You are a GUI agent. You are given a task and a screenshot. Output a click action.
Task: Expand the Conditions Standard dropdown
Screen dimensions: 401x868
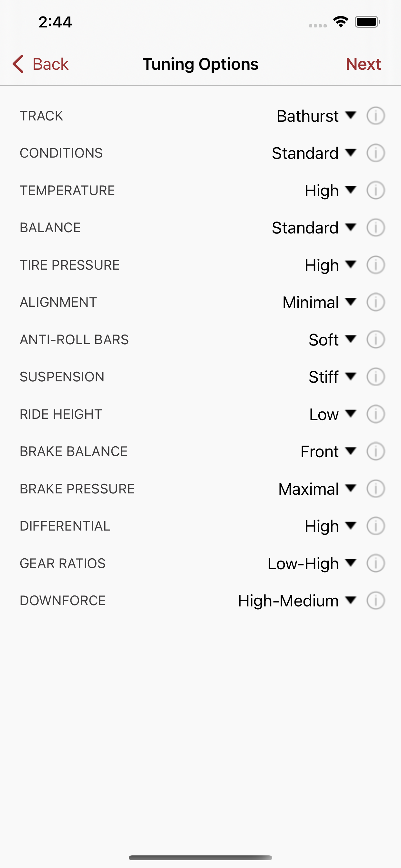tap(314, 153)
